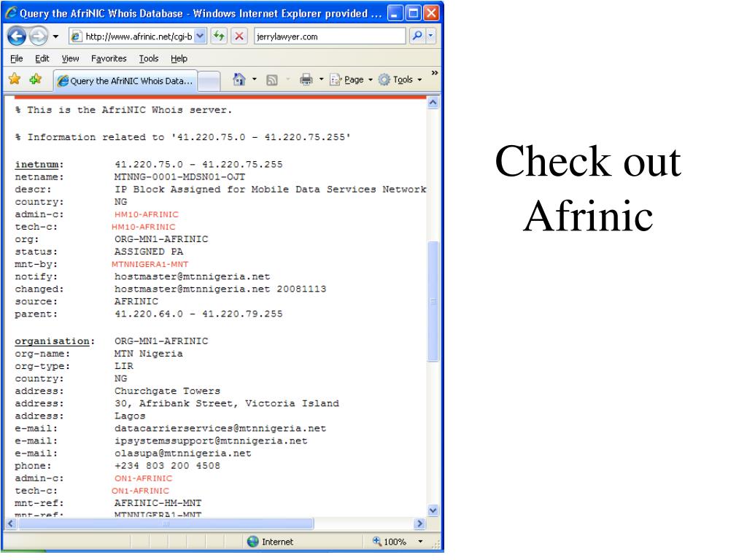Click the horizontal scrollbar right arrow
This screenshot has width=747, height=560.
[x=419, y=524]
